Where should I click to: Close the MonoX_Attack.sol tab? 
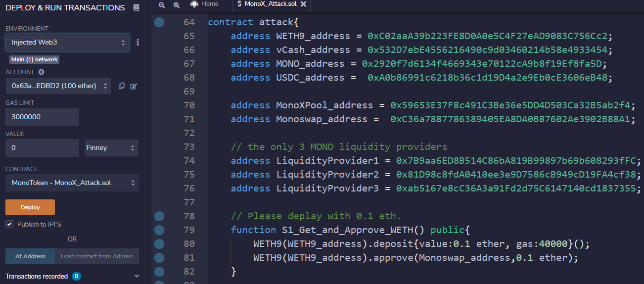[x=303, y=4]
